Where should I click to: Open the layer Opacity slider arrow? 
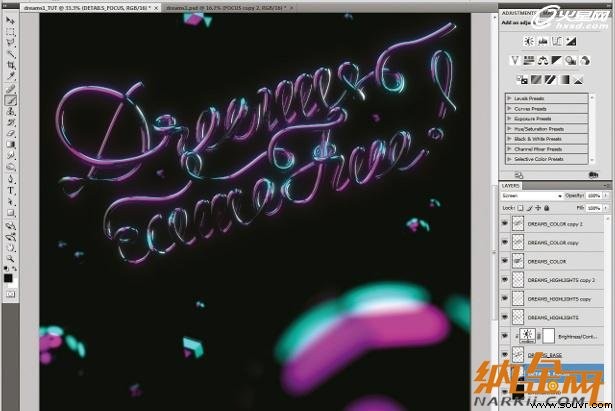[x=606, y=195]
